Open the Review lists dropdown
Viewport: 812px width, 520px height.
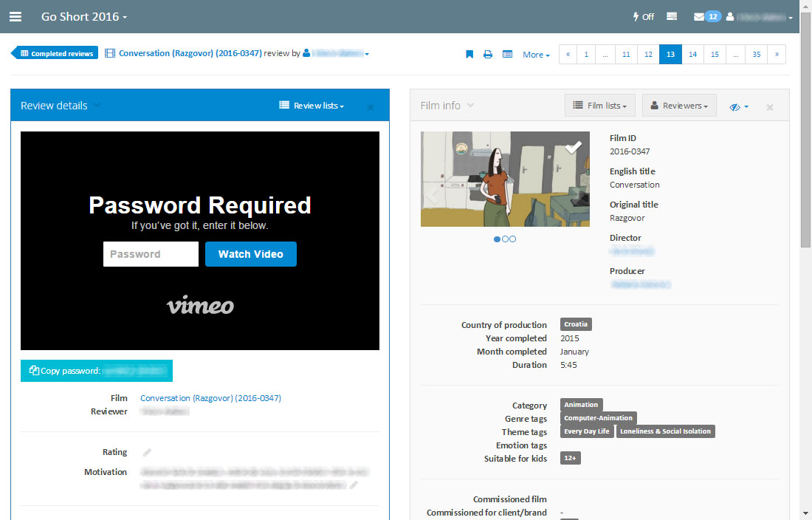point(312,106)
